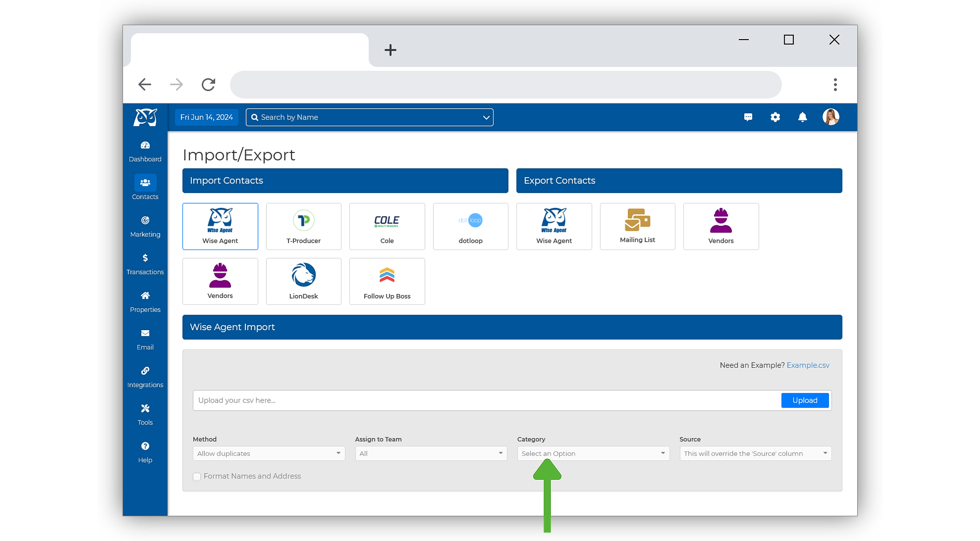Enable Format Names and Address checkbox
This screenshot has height=541, width=980.
(197, 476)
